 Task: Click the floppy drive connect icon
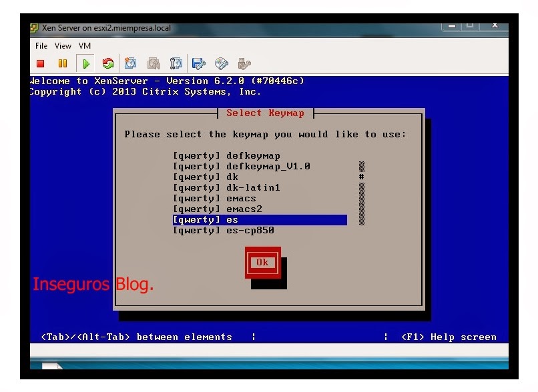tap(198, 65)
